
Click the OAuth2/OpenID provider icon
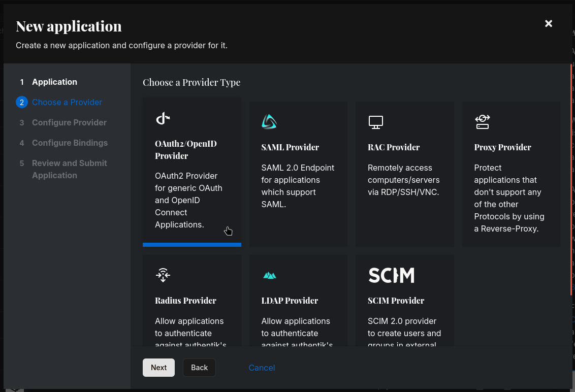click(163, 119)
